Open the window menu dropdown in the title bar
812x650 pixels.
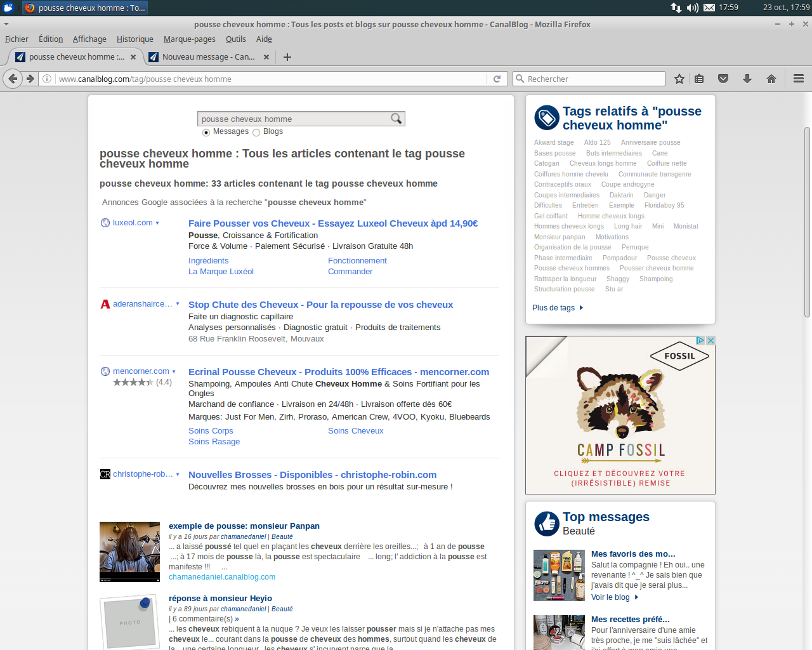click(6, 24)
